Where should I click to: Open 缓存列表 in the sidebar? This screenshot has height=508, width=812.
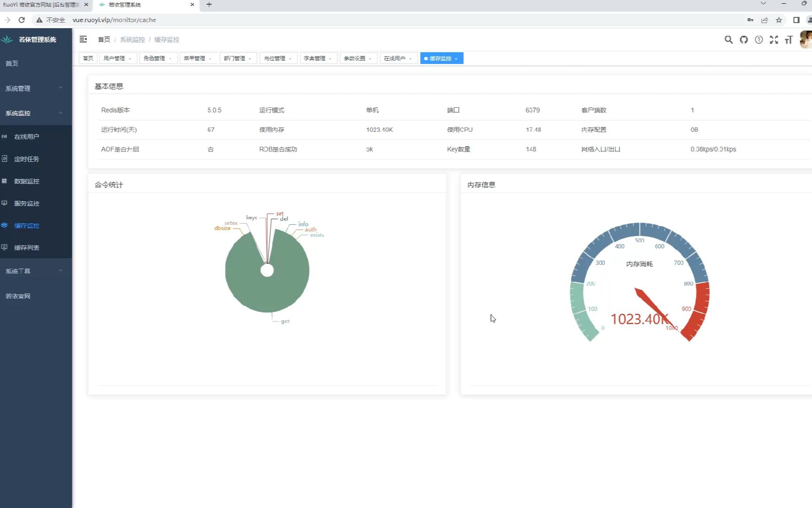point(36,247)
